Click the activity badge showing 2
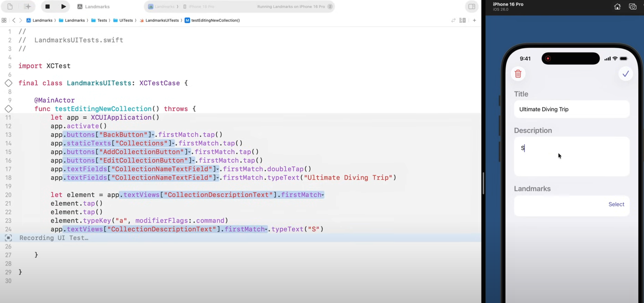The width and height of the screenshot is (644, 303). click(330, 7)
